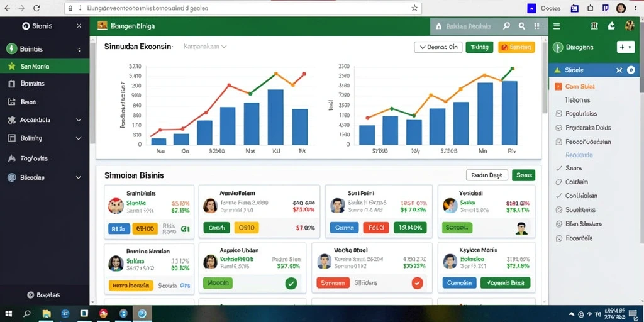Click the yellow Horro Ibeenals button

(131, 285)
